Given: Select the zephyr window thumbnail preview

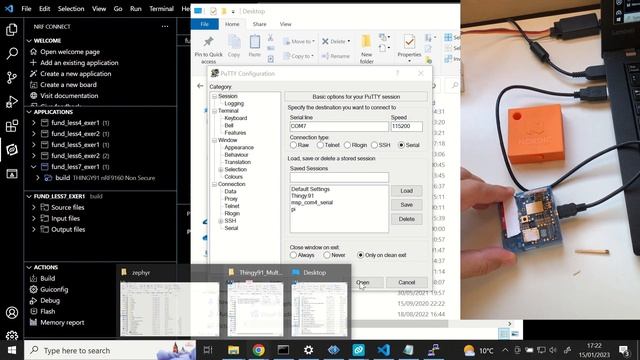Looking at the screenshot, I should (169, 309).
